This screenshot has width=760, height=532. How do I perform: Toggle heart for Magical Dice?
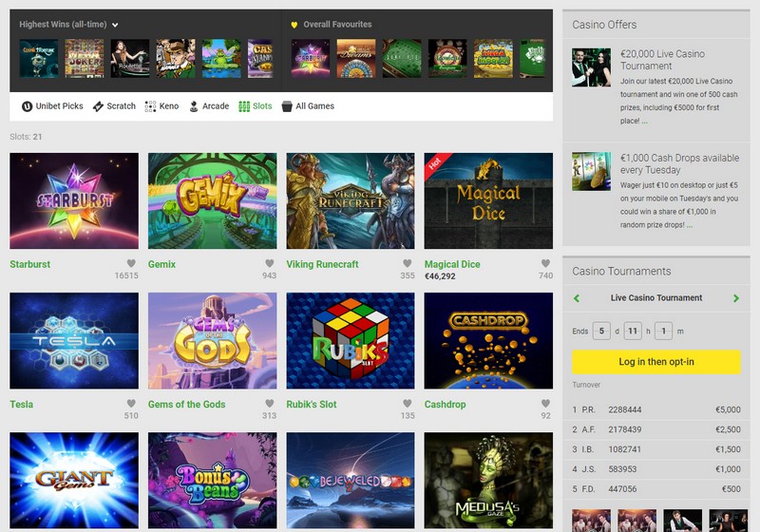[x=545, y=263]
